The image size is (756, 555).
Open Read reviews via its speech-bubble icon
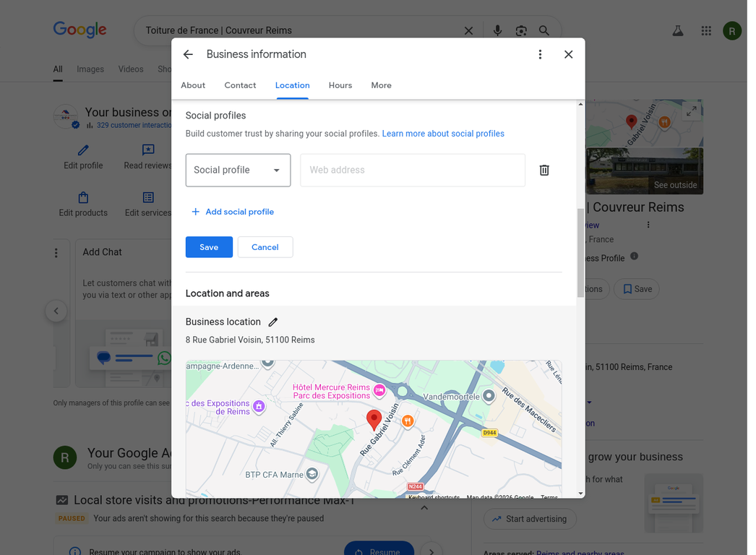pyautogui.click(x=147, y=149)
